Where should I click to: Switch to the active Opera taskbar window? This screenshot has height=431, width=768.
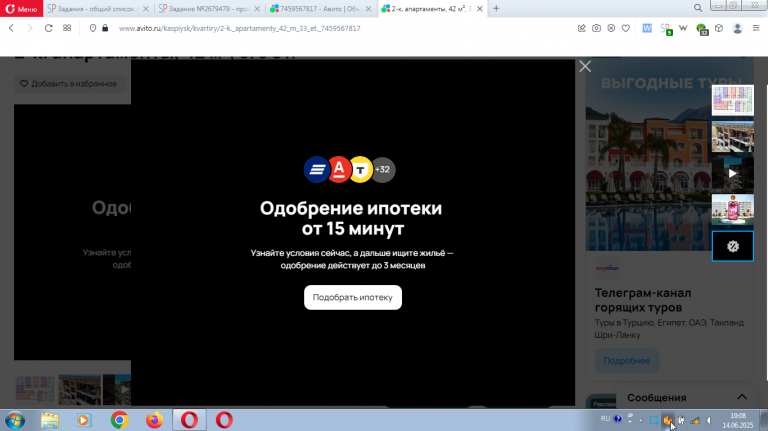click(x=189, y=420)
